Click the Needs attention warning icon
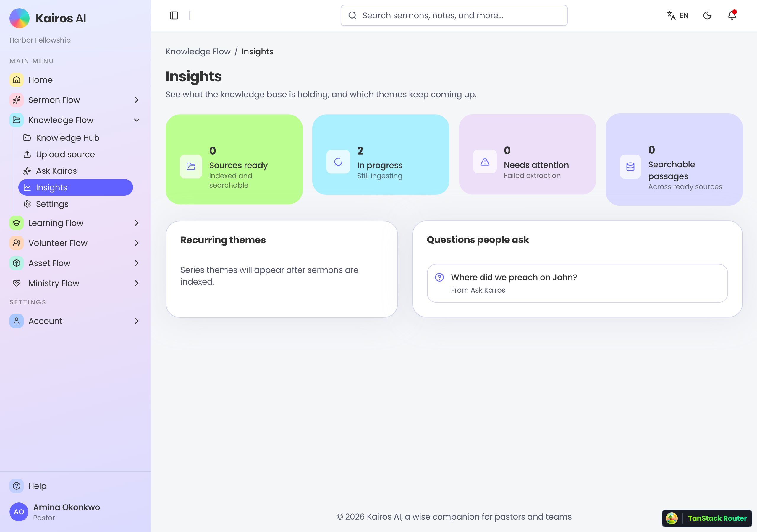Image resolution: width=757 pixels, height=532 pixels. click(485, 161)
